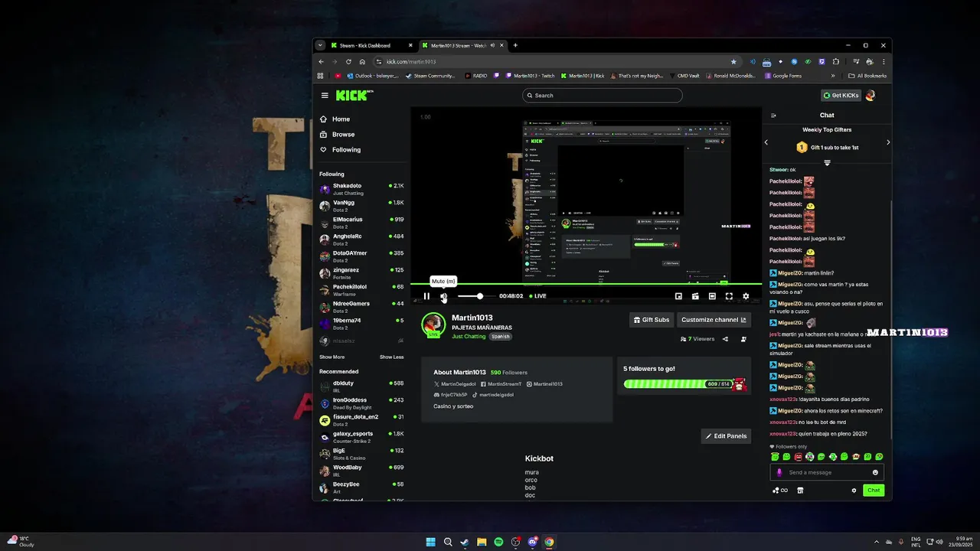This screenshot has height=551, width=980.
Task: Click the Gift Subs button
Action: pos(651,320)
